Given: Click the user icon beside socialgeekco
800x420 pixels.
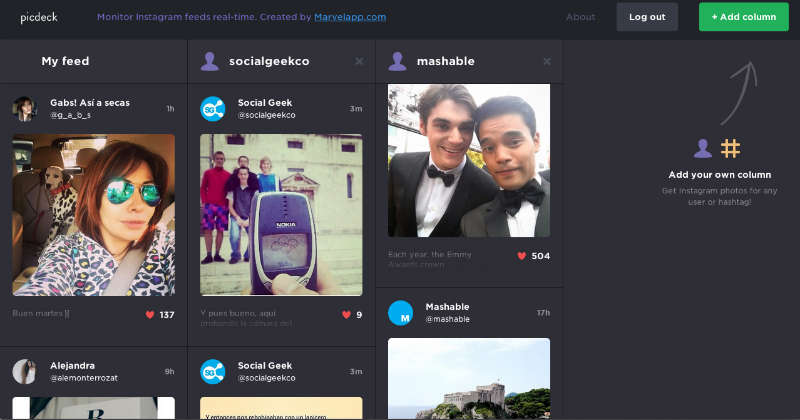Looking at the screenshot, I should (210, 61).
